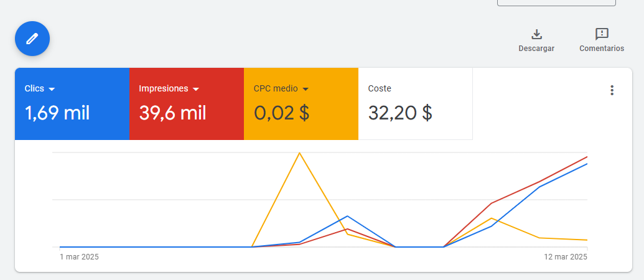Image resolution: width=644 pixels, height=280 pixels.
Task: Click the red Impresiones line end point
Action: click(587, 157)
